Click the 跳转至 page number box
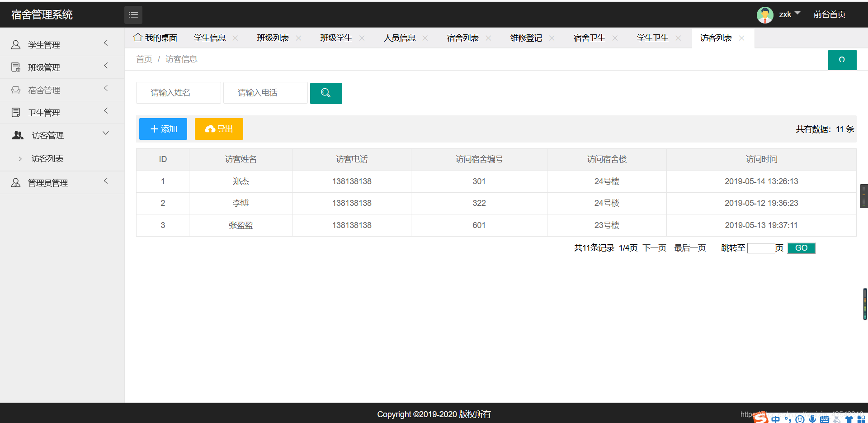 (761, 248)
